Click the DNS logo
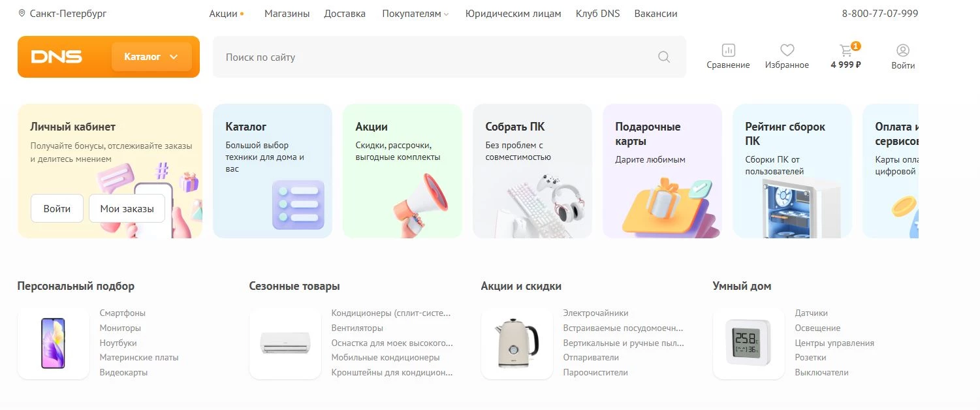The height and width of the screenshot is (410, 980). pos(57,57)
